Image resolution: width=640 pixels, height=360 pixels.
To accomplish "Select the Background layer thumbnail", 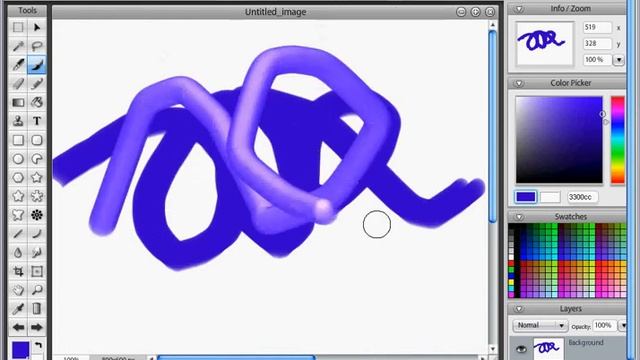I will (x=549, y=348).
